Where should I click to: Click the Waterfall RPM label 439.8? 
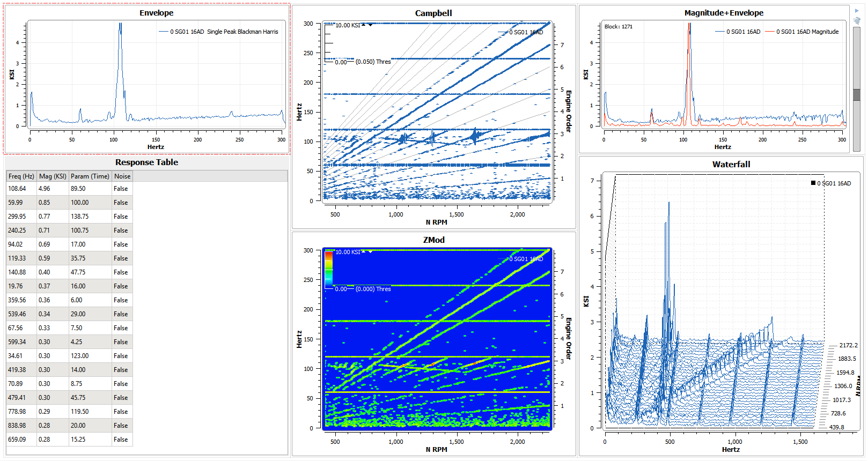(836, 427)
